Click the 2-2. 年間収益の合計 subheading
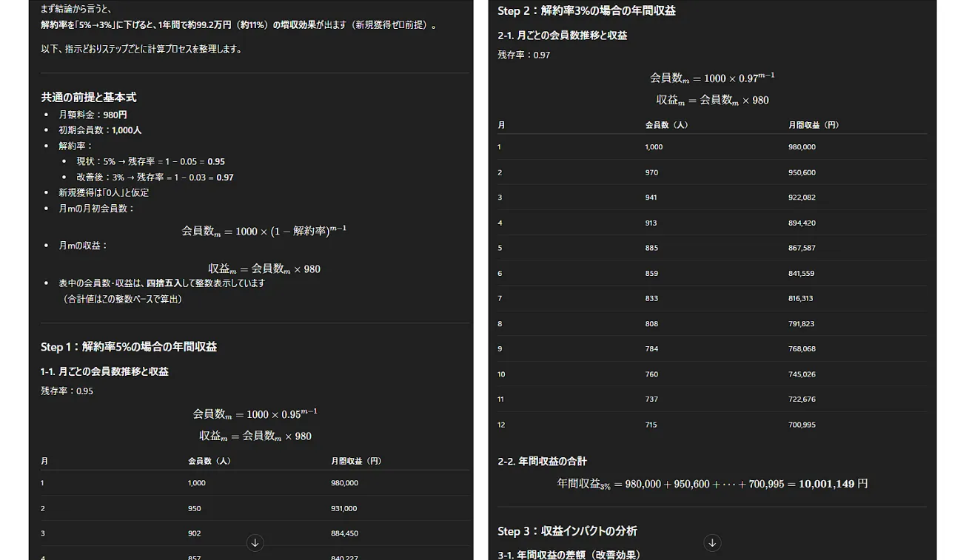Image resolution: width=969 pixels, height=560 pixels. (542, 462)
